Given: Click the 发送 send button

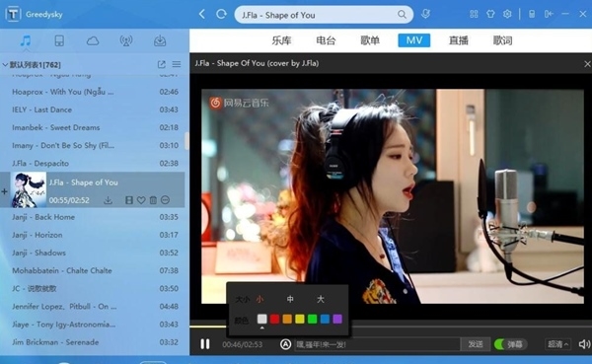Looking at the screenshot, I should pyautogui.click(x=475, y=344).
